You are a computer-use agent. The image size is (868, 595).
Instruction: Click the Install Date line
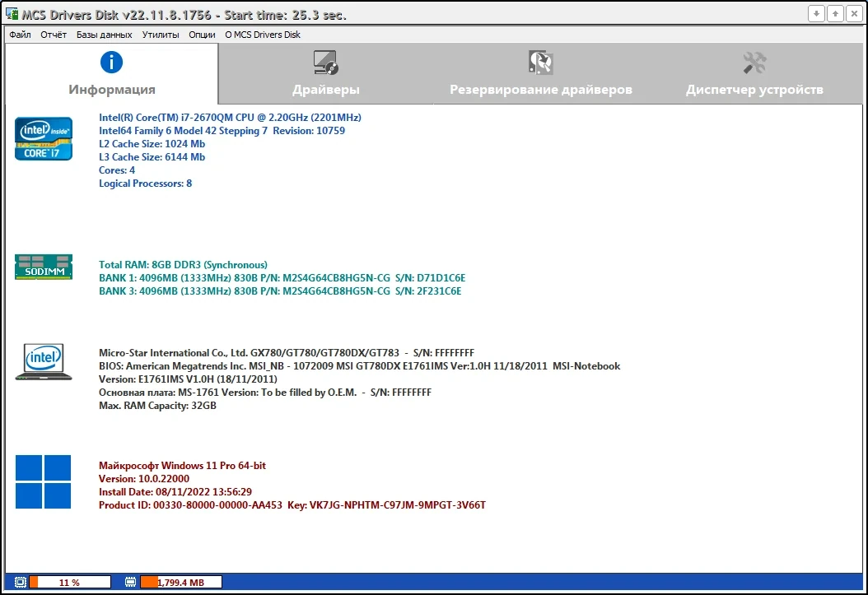click(175, 492)
